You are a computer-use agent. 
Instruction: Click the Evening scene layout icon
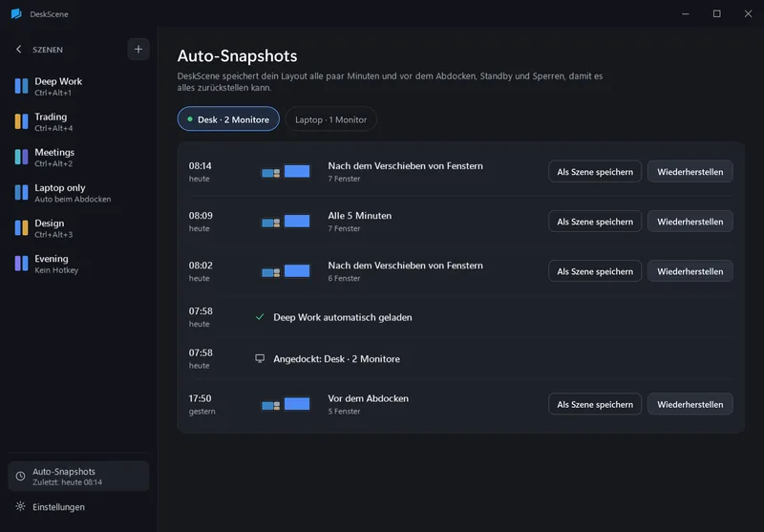point(21,264)
